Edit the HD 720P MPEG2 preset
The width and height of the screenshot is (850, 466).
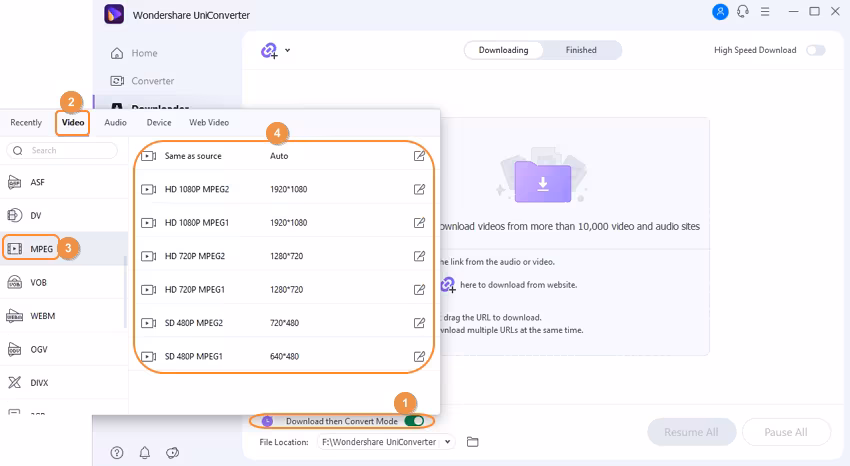419,256
